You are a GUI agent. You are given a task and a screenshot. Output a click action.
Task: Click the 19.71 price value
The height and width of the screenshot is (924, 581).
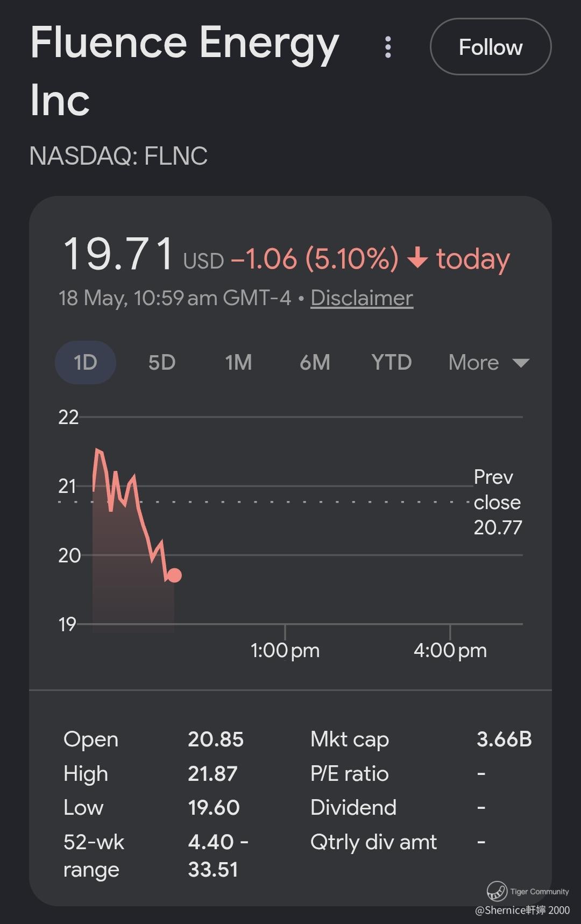coord(119,253)
